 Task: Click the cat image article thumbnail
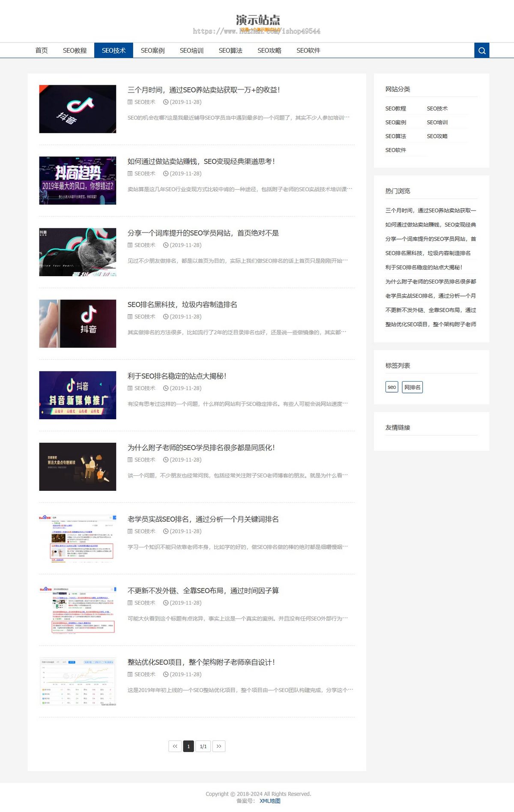78,252
